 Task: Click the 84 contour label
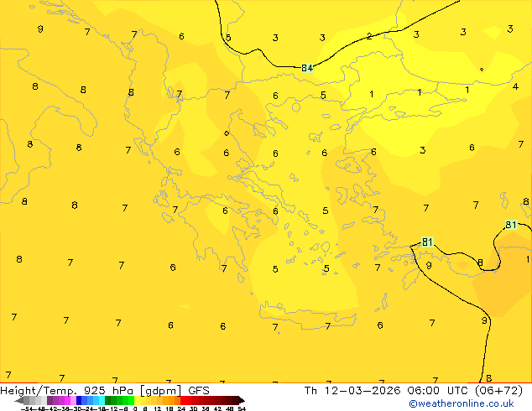[x=307, y=68]
